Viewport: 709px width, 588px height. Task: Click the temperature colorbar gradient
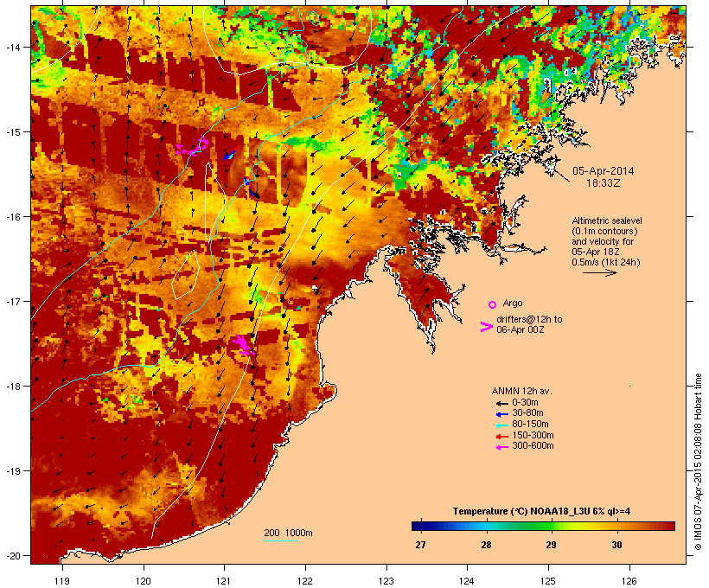click(543, 526)
